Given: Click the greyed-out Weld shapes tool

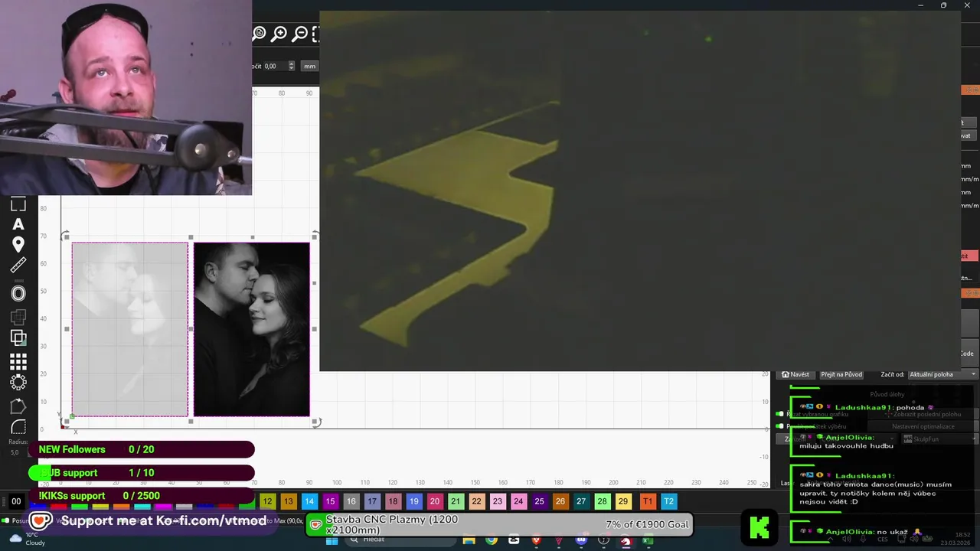Looking at the screenshot, I should tap(18, 316).
